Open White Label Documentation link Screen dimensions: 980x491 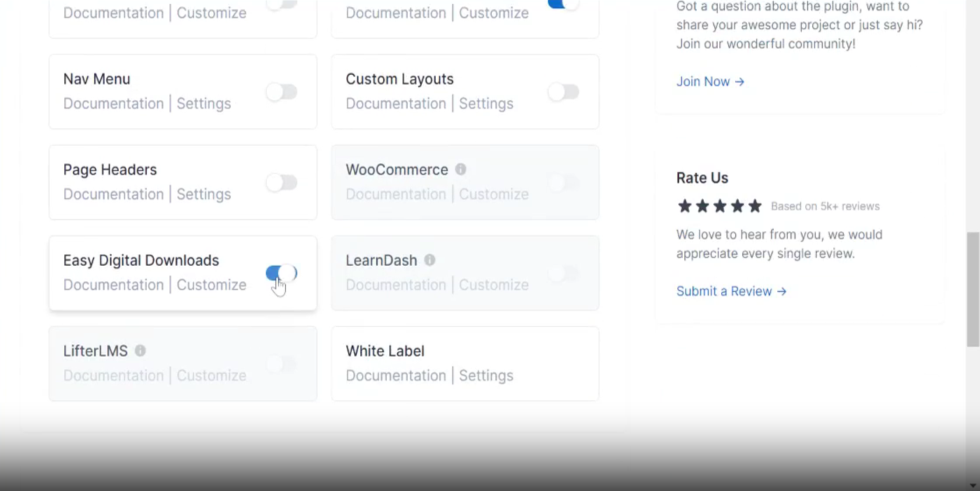tap(396, 375)
